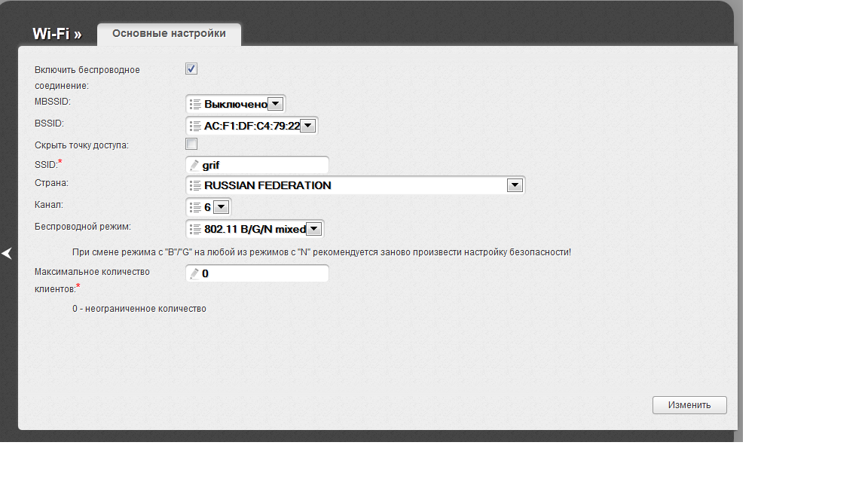This screenshot has width=868, height=488.
Task: Open the MBSSID dropdown arrow
Action: point(276,103)
